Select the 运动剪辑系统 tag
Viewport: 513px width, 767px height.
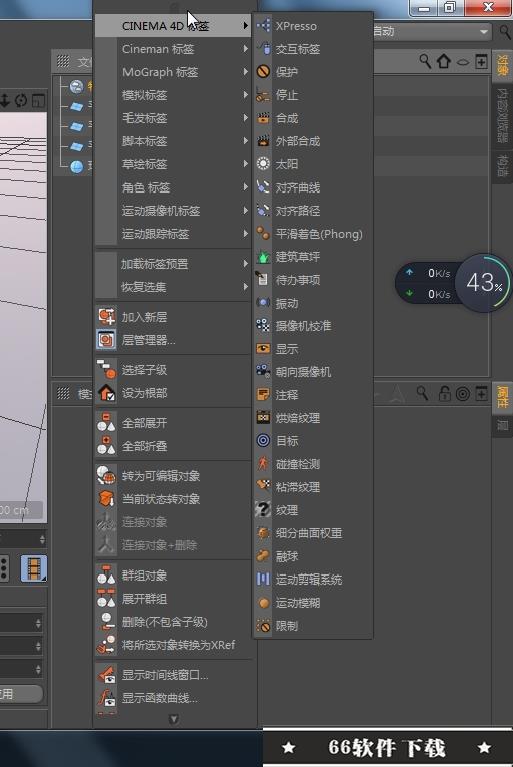(312, 580)
